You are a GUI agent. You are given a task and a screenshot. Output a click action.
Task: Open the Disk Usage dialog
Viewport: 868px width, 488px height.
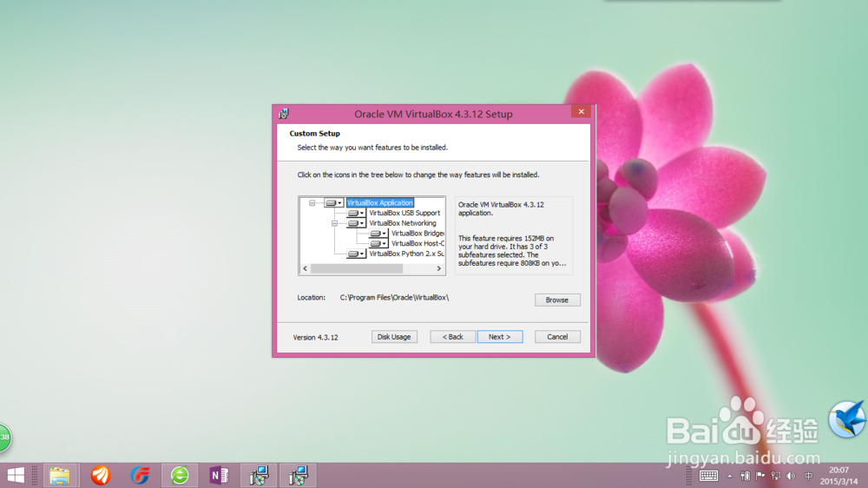point(394,337)
